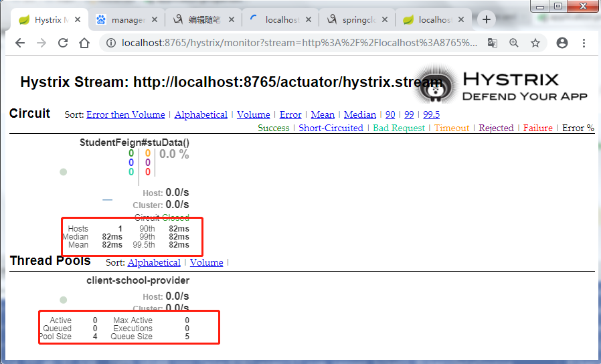Sort circuits by Error then Volume

tap(125, 114)
